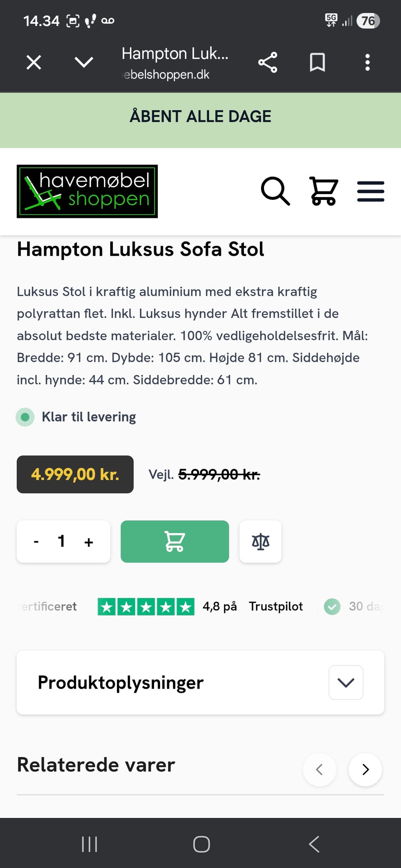The image size is (401, 868).
Task: Tap the share icon in browser bar
Action: coord(268,63)
